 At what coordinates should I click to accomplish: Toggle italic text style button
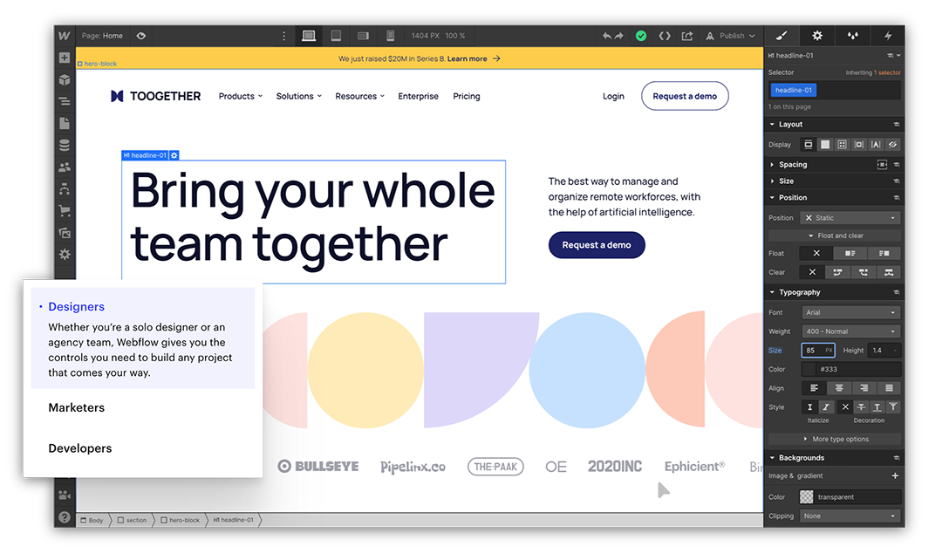826,407
